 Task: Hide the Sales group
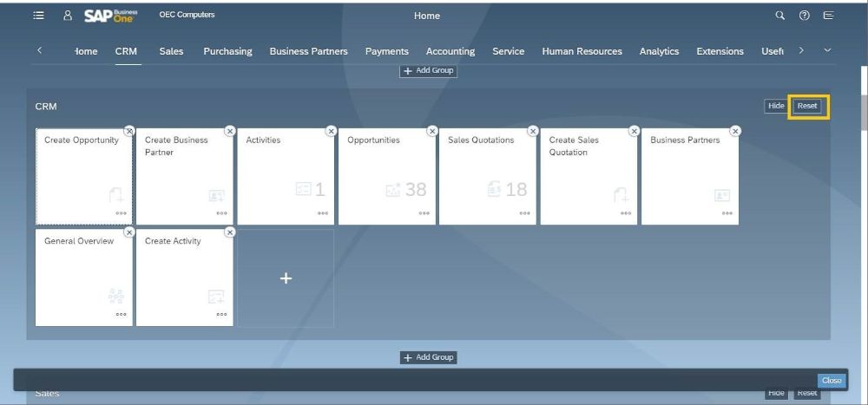point(776,393)
